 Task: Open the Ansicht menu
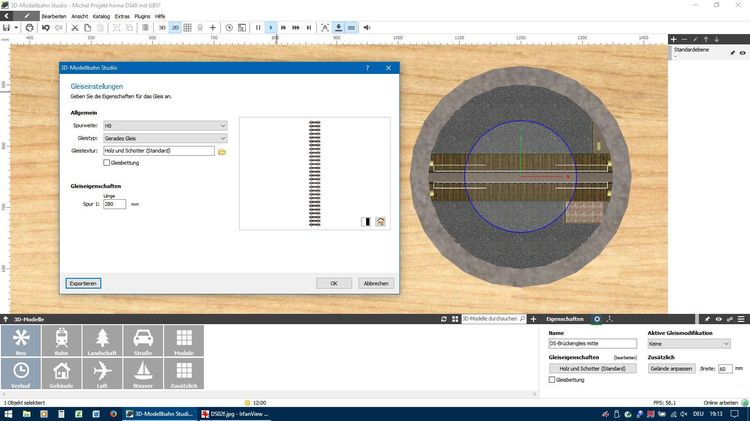79,16
